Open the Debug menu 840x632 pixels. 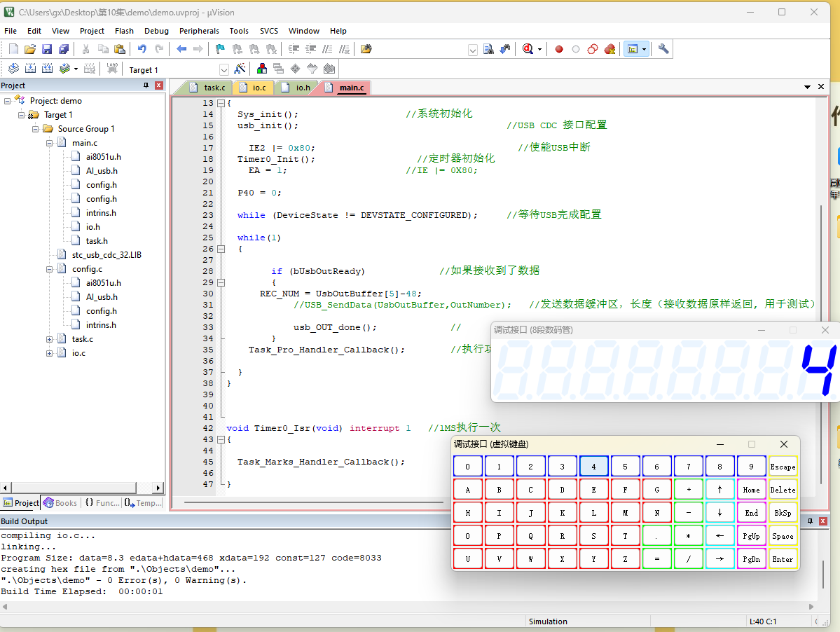[x=156, y=31]
